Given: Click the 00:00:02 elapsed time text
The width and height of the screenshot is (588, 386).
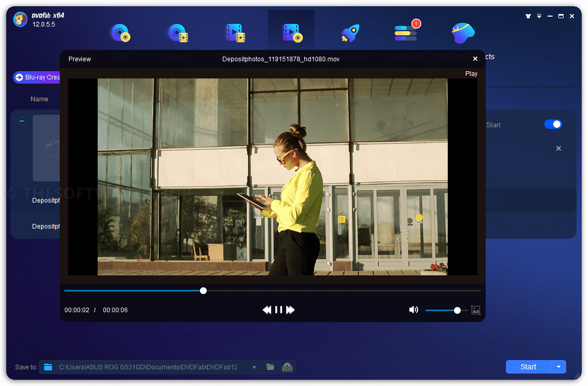Looking at the screenshot, I should pos(77,310).
